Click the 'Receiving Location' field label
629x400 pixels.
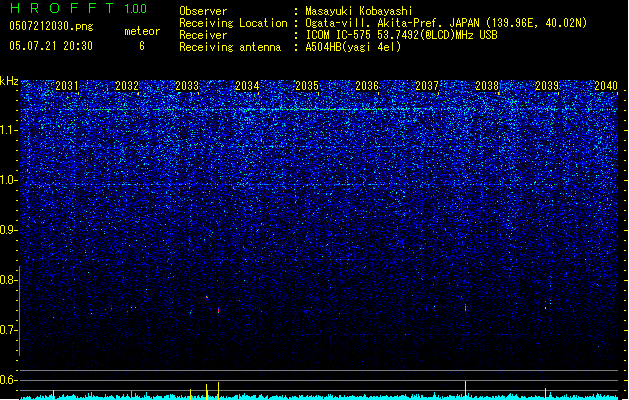(x=233, y=23)
